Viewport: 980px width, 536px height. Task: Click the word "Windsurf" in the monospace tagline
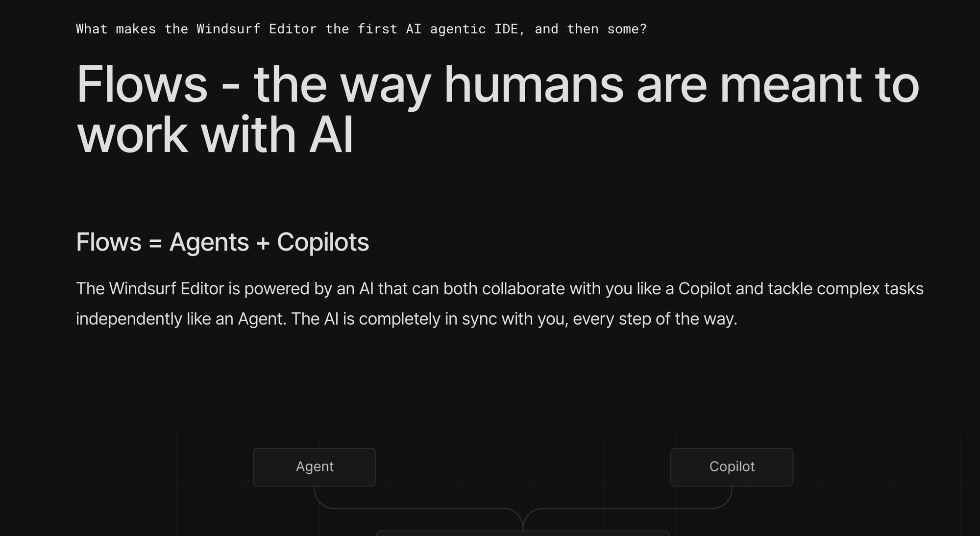pos(228,29)
